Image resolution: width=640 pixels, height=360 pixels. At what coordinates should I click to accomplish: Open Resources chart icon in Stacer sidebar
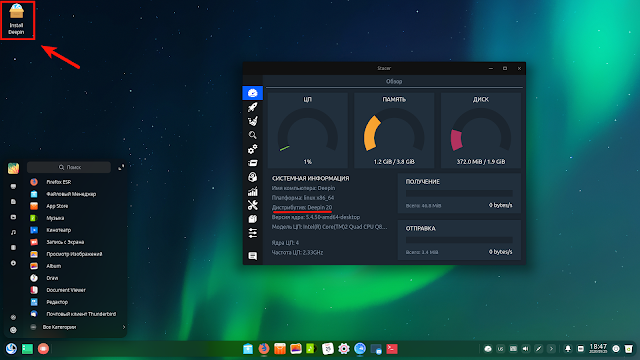click(x=253, y=191)
